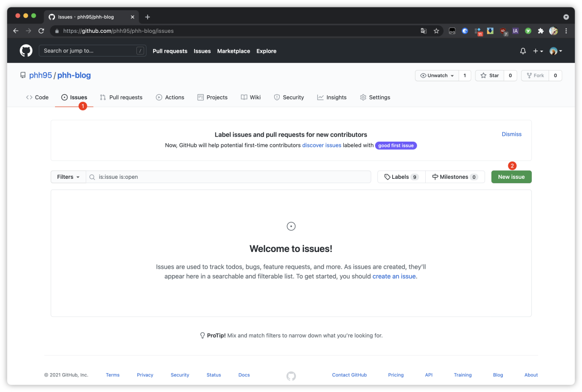The height and width of the screenshot is (392, 582).
Task: Click the green New issue button
Action: [x=511, y=177]
